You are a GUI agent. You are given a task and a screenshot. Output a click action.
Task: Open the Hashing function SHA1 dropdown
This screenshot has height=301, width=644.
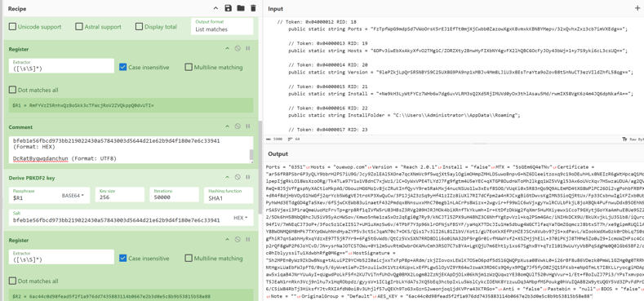pos(229,195)
